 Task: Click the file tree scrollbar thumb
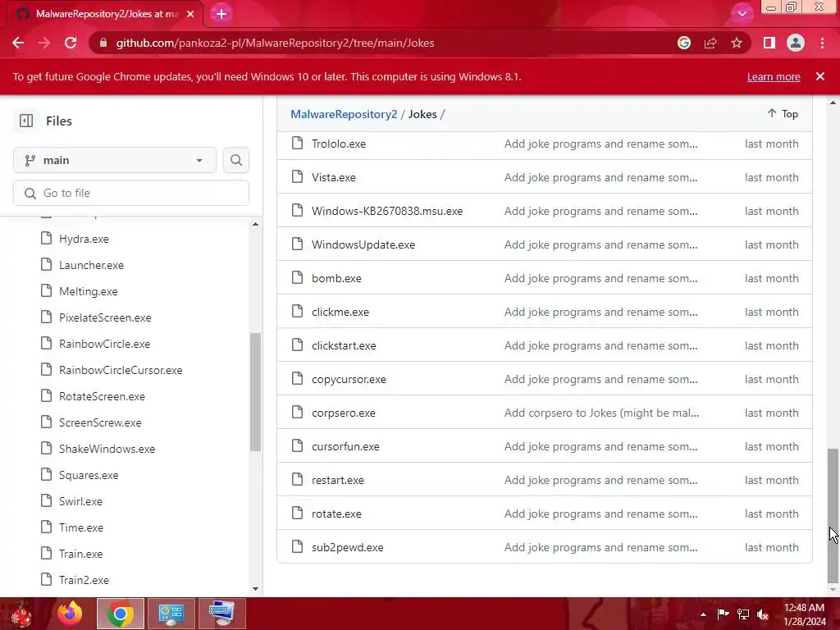click(x=256, y=392)
